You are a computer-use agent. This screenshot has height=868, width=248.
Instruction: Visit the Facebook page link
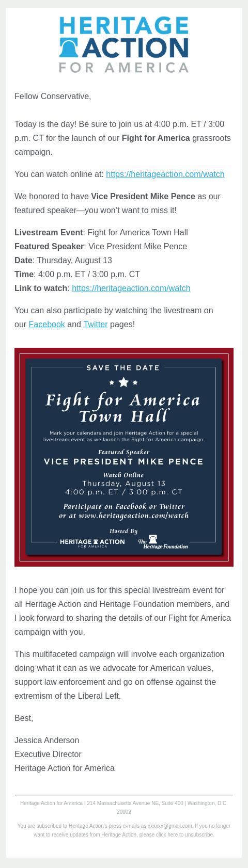tap(47, 324)
